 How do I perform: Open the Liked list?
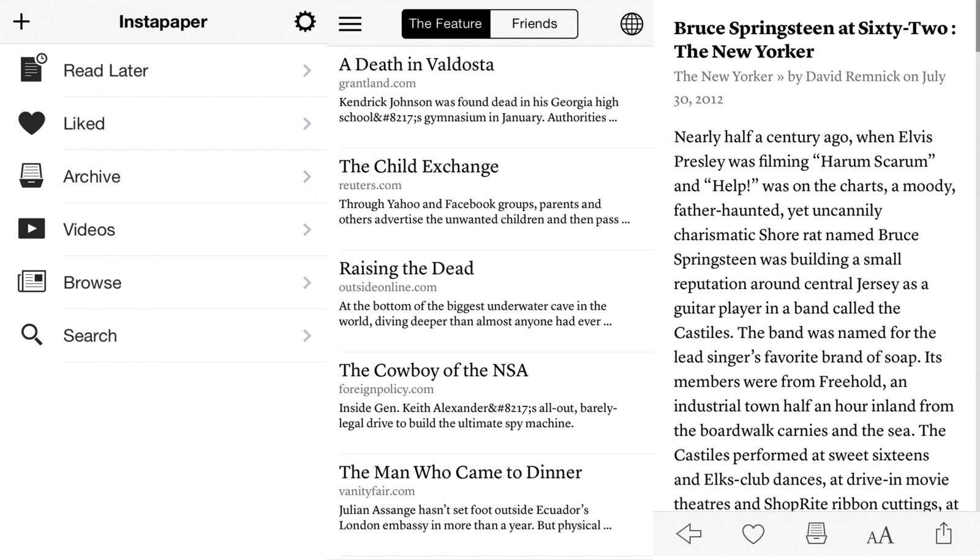pyautogui.click(x=84, y=124)
